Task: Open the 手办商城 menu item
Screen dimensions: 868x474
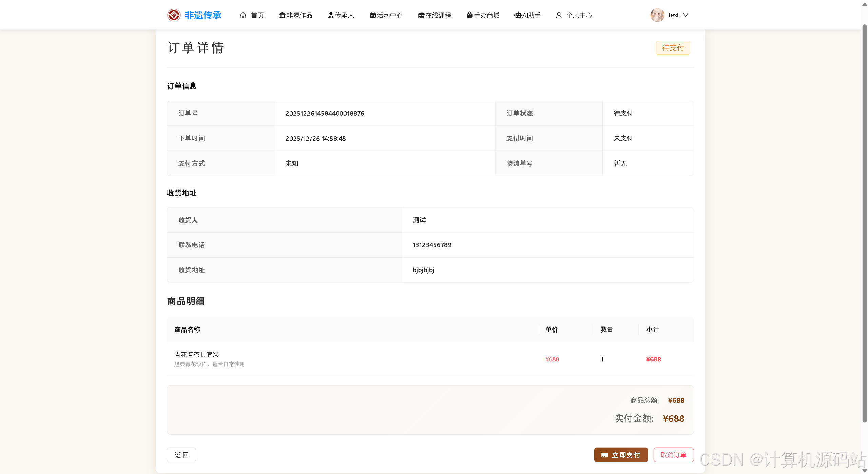Action: click(486, 15)
